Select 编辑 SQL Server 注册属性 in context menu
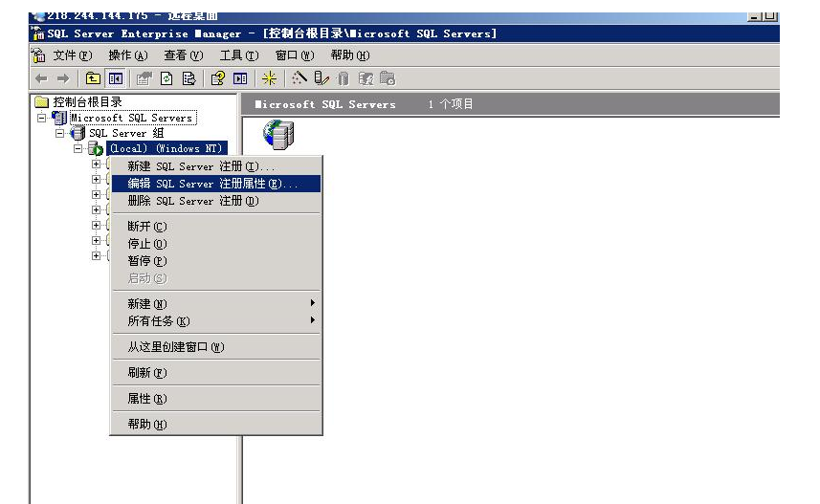Screen dimensions: 820x504 pos(212,184)
